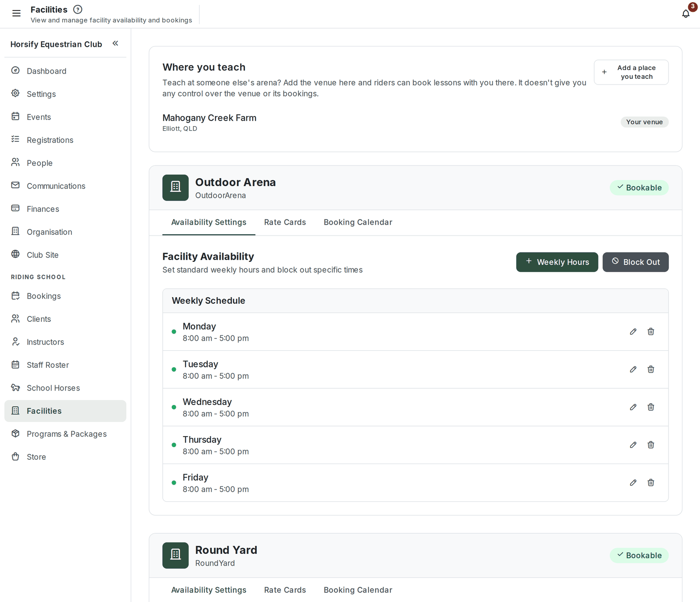The image size is (700, 602).
Task: Go to Events page
Action: (x=65, y=117)
